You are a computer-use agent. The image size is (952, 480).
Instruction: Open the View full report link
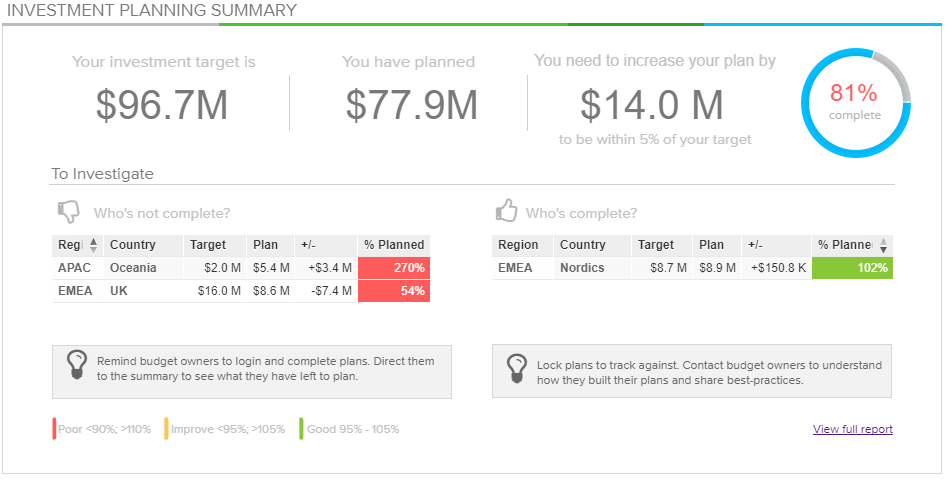[x=852, y=429]
